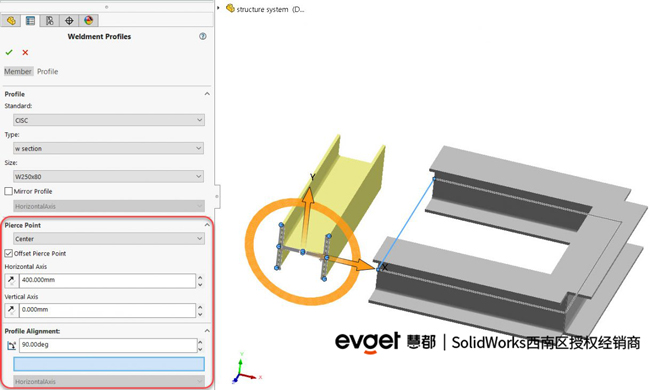Open the alignment HorizontalAxis dropdown

(x=109, y=381)
